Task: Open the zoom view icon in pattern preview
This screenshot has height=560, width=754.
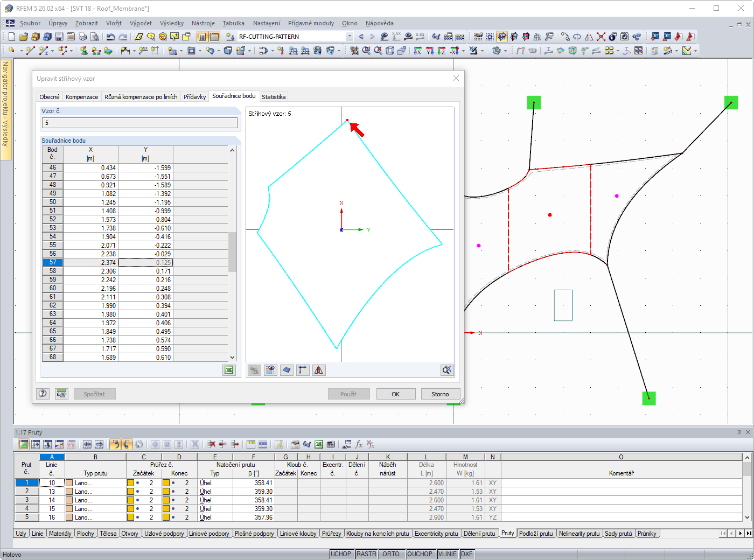Action: coord(447,370)
